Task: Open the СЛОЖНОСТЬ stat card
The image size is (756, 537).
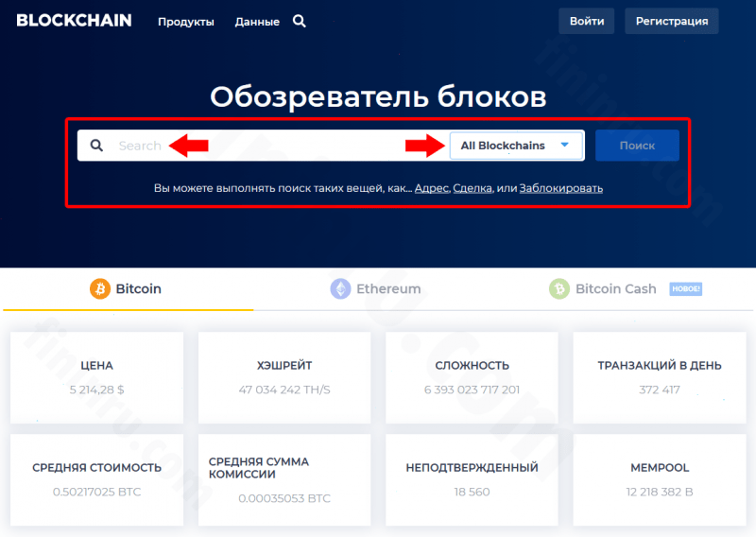Action: point(472,377)
